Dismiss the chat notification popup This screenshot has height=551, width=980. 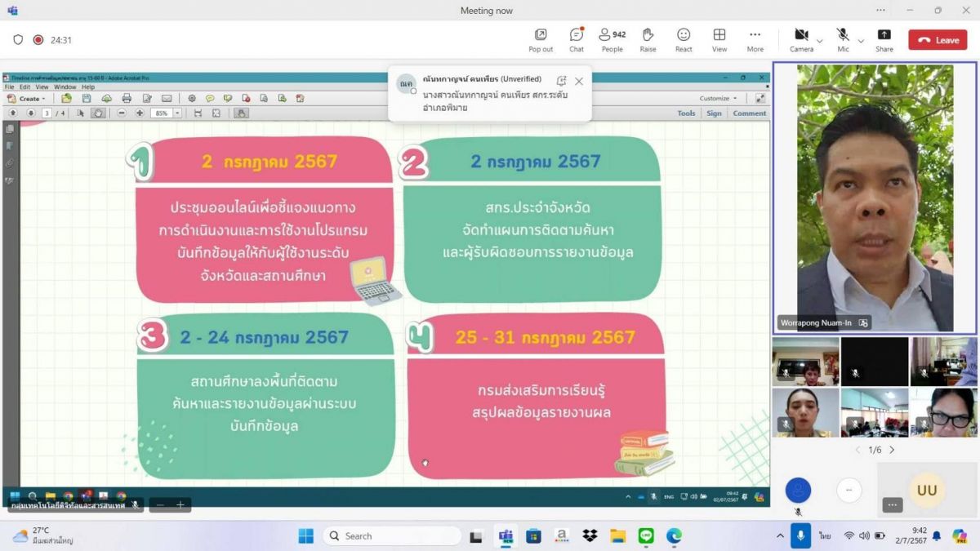click(579, 82)
